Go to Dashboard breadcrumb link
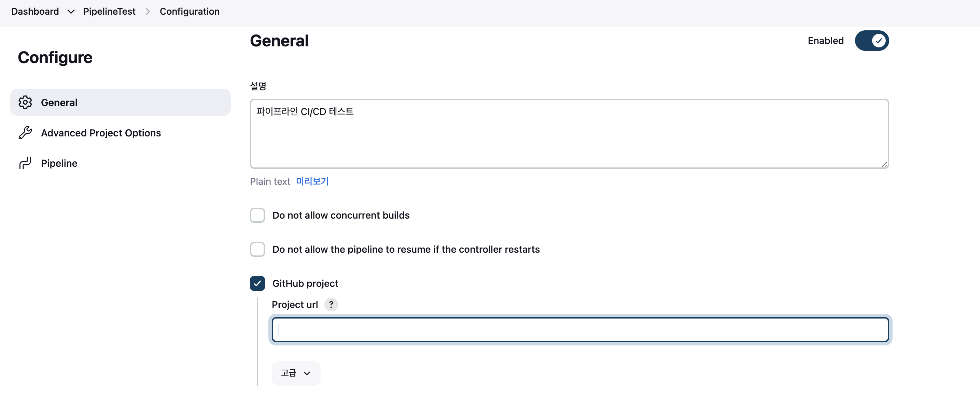 coord(35,12)
